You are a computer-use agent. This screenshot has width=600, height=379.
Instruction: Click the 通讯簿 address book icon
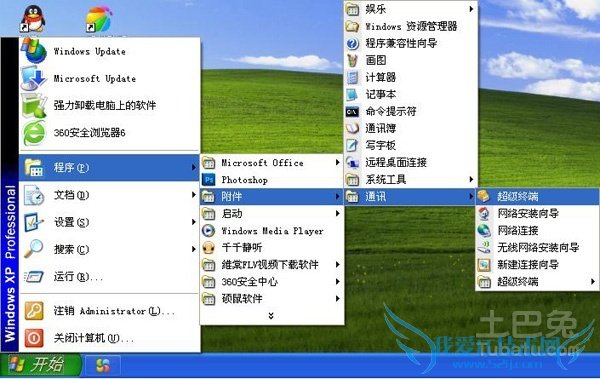pos(352,128)
